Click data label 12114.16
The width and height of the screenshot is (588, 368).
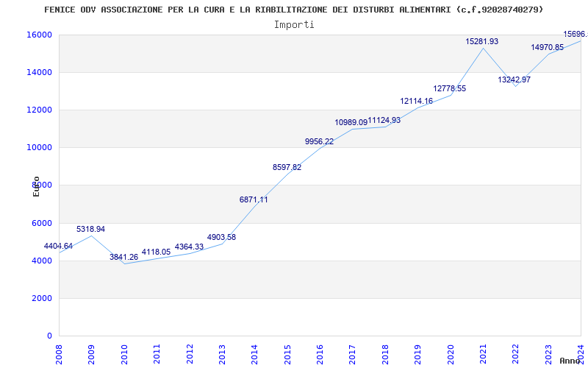(x=417, y=101)
